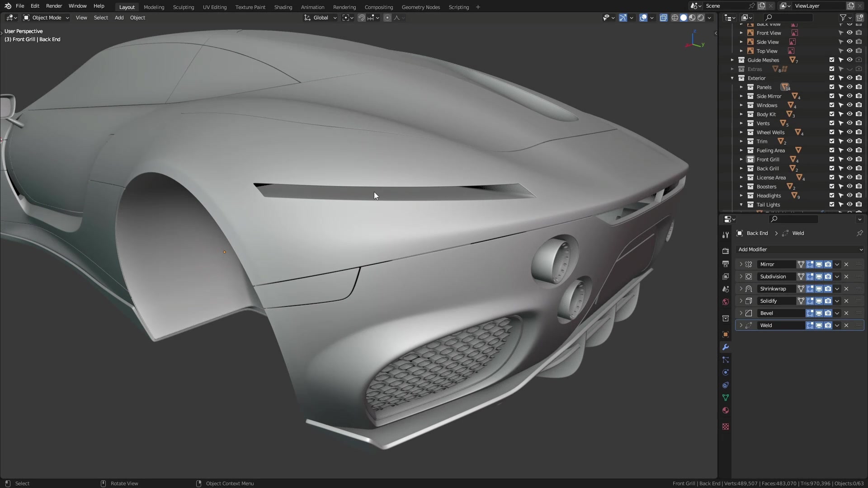Uncheck Guide Meshes collection checkbox
868x488 pixels.
point(832,60)
